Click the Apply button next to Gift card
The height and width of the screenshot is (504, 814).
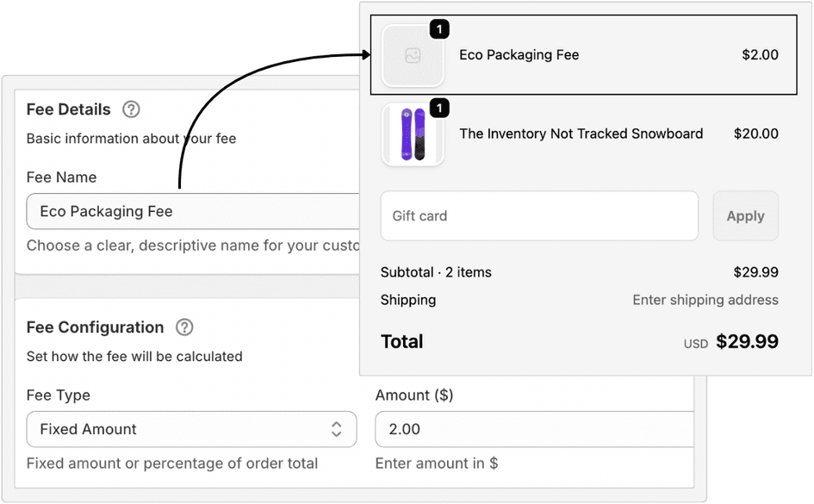[745, 215]
